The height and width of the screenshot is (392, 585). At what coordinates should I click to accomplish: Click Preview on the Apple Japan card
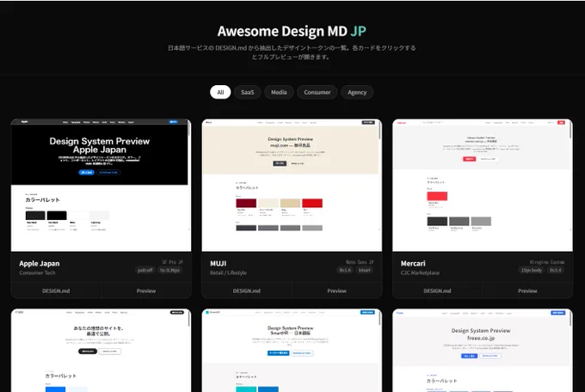(146, 291)
